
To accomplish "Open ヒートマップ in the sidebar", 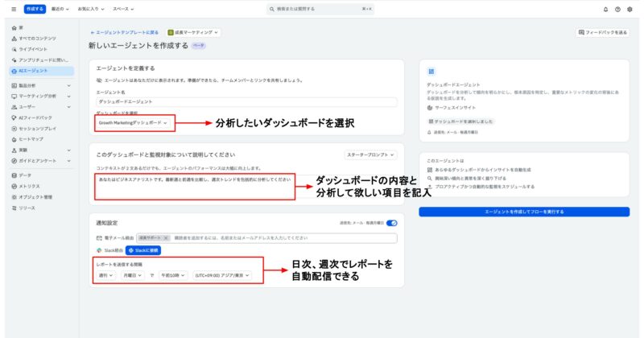I will pyautogui.click(x=30, y=138).
